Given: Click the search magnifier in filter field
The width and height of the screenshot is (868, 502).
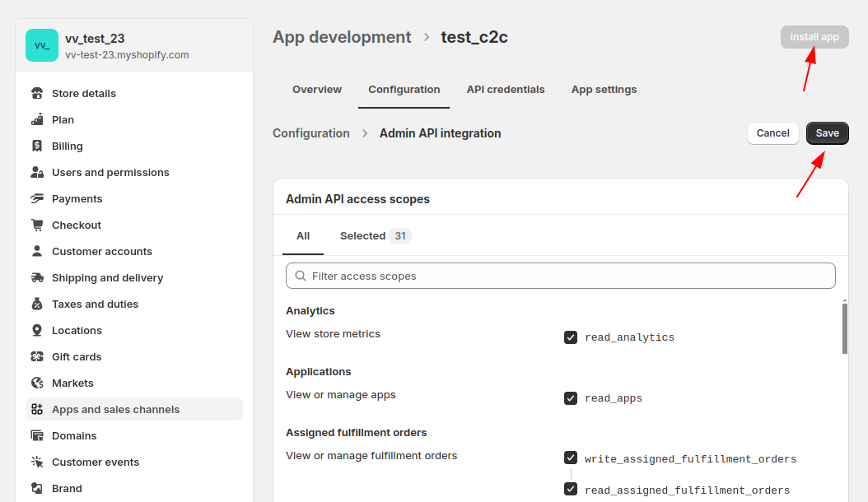Looking at the screenshot, I should pos(301,276).
